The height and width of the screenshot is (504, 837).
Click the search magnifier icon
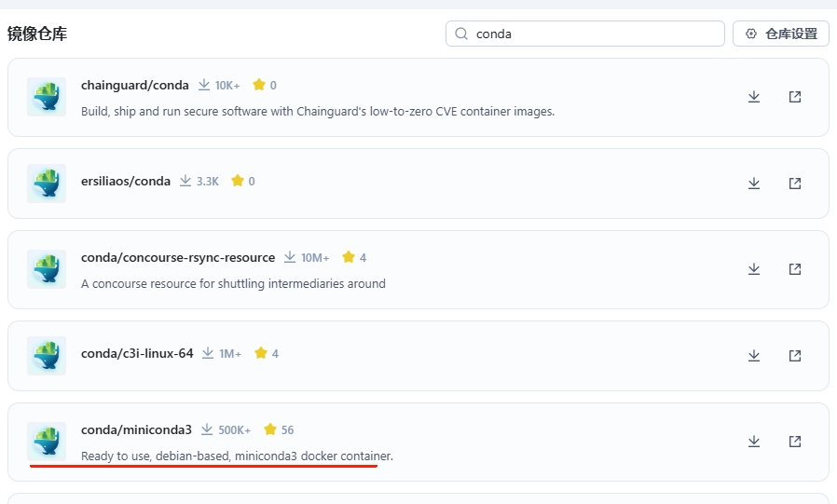(461, 34)
